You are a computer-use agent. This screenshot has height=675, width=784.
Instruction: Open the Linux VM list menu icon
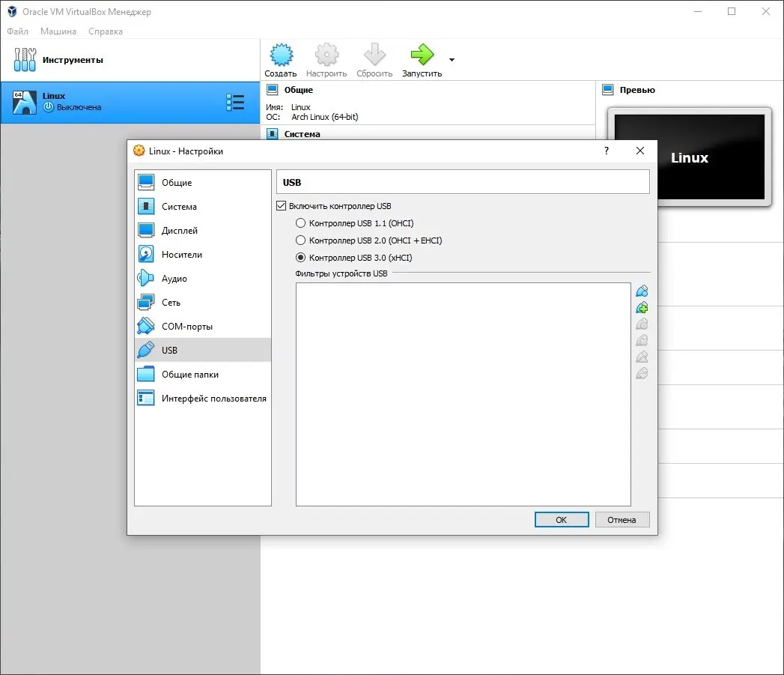[x=235, y=102]
